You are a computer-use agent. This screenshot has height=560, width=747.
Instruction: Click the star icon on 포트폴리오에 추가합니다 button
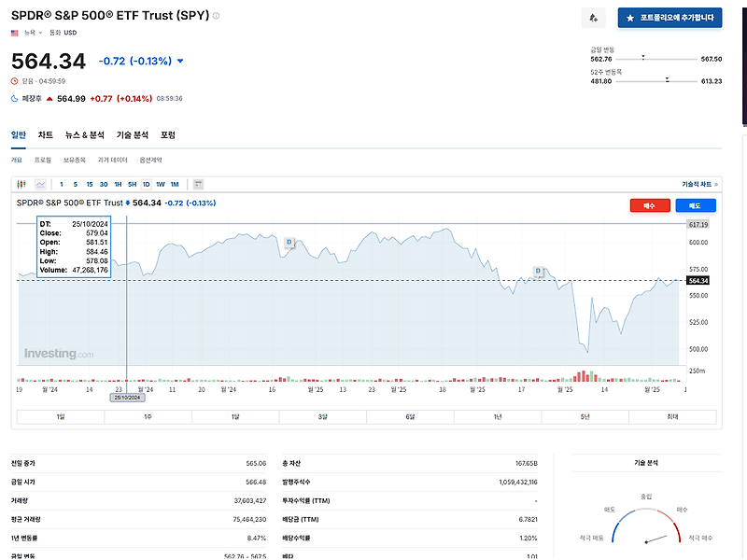tap(631, 17)
